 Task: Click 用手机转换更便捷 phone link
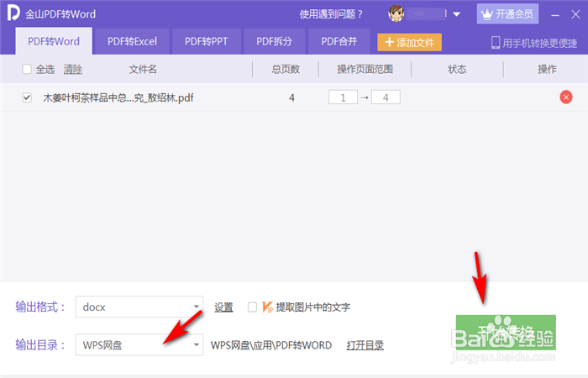tap(534, 43)
